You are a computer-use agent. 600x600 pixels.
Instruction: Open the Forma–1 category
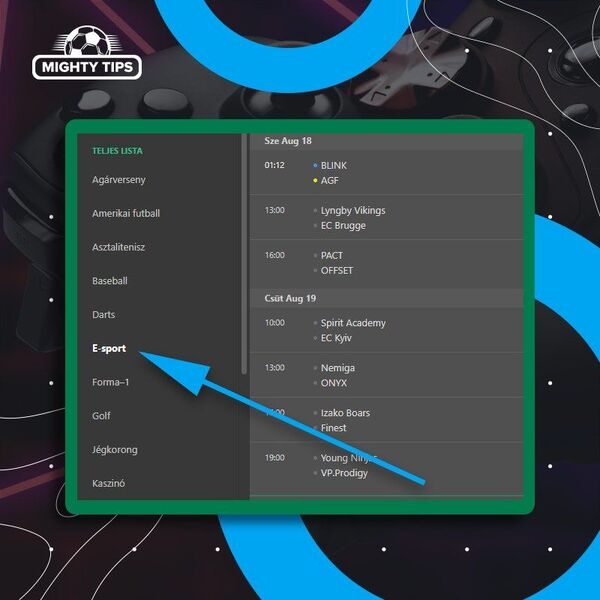click(110, 382)
